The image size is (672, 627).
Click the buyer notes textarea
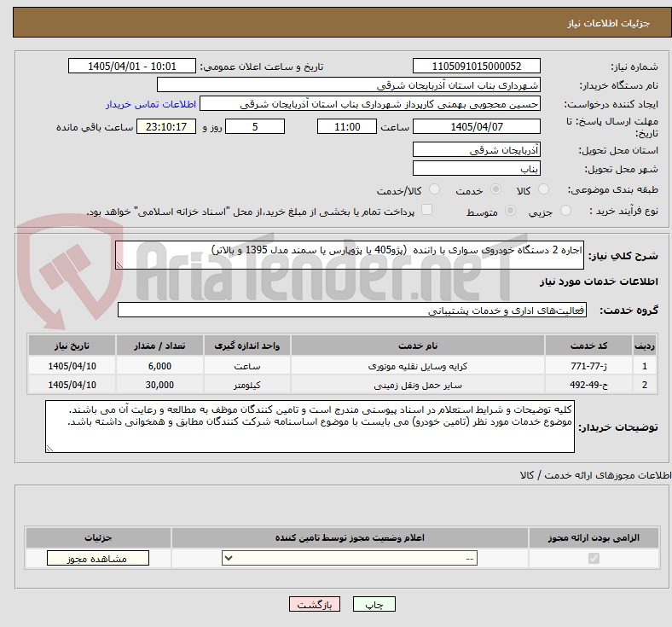point(310,427)
